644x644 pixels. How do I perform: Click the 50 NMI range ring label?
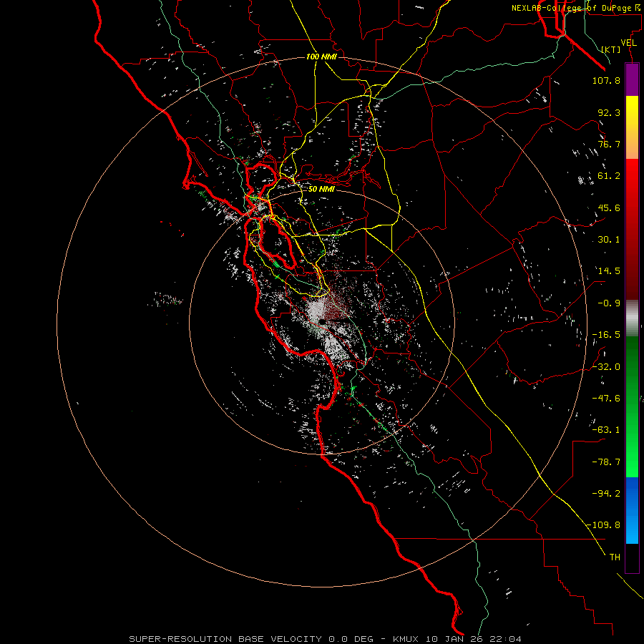321,189
